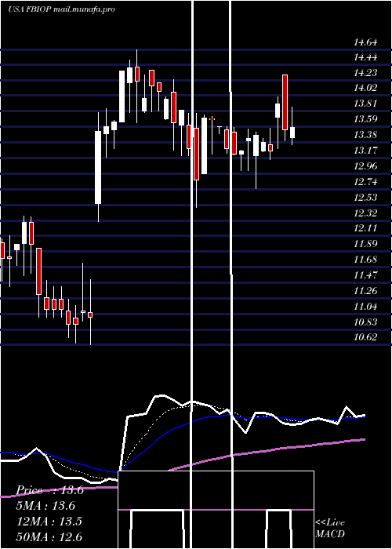Image resolution: width=392 pixels, height=549 pixels.
Task: Click the 11.68 price axis label
Action: (365, 260)
